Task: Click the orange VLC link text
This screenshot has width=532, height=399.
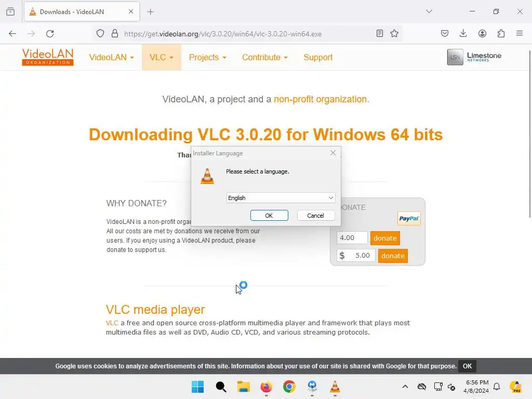Action: 112,323
